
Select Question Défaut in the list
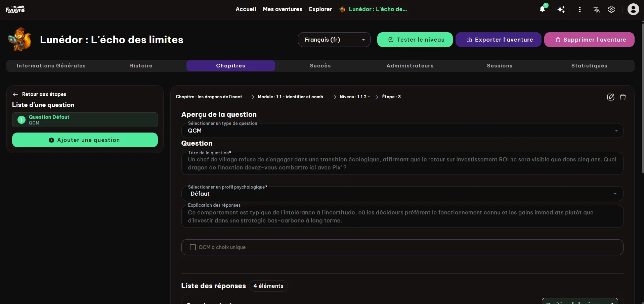click(85, 120)
